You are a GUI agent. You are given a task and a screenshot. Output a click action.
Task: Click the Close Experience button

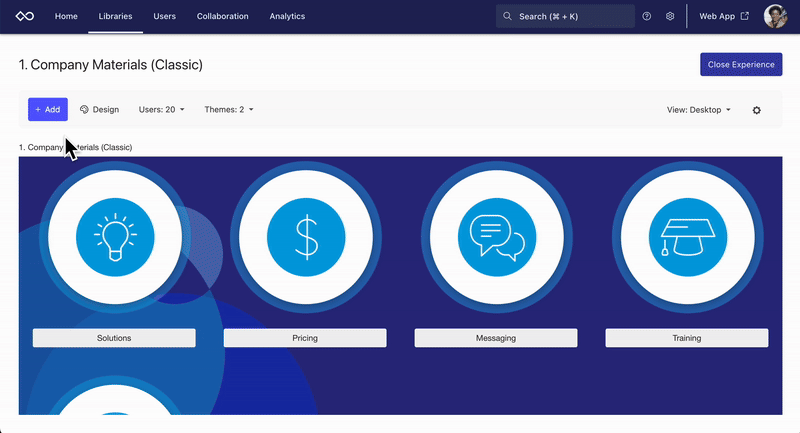tap(741, 64)
